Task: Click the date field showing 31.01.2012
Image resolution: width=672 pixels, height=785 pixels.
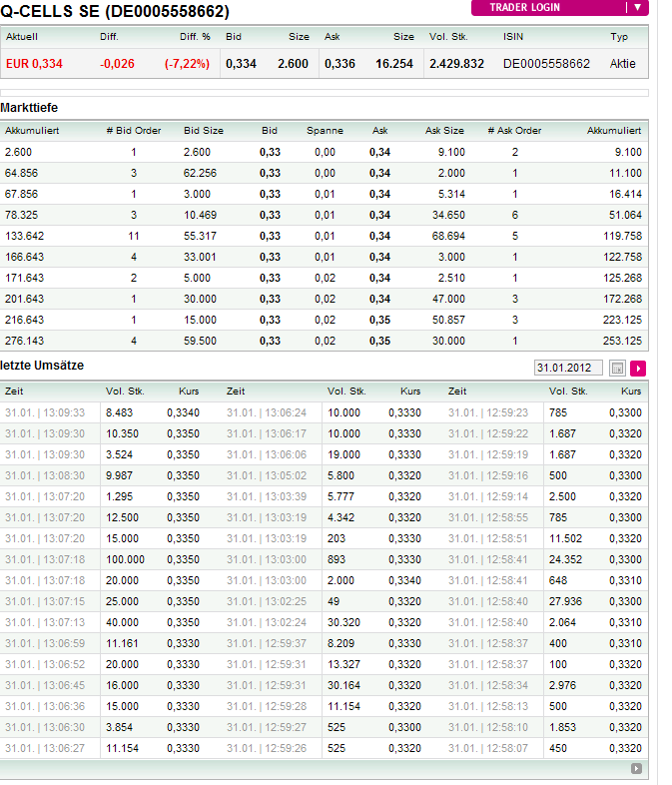Action: click(569, 368)
